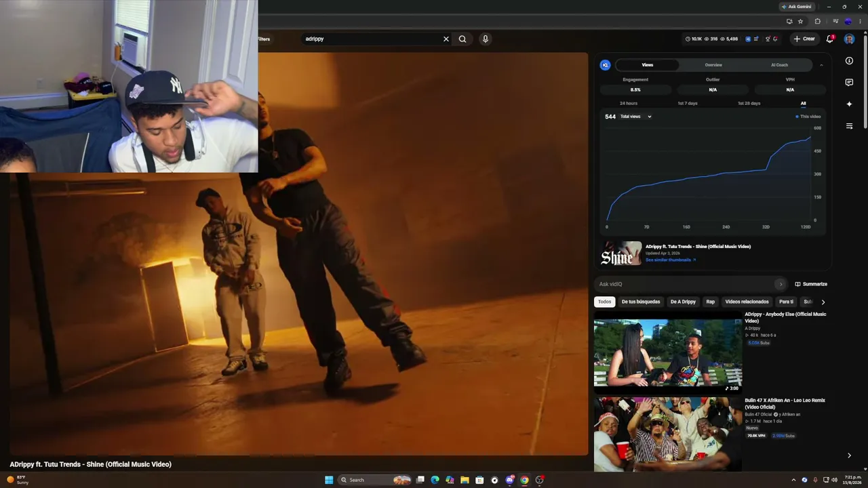
Task: Click the Summarize button
Action: [811, 284]
